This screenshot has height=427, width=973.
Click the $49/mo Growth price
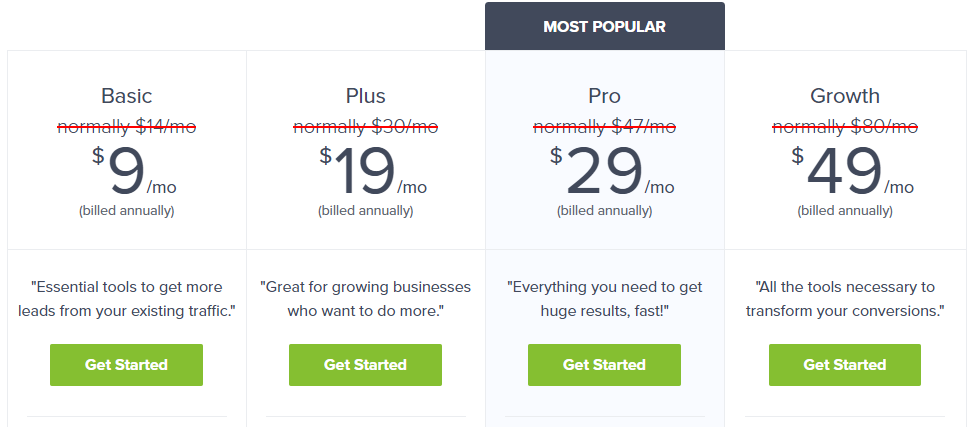852,171
